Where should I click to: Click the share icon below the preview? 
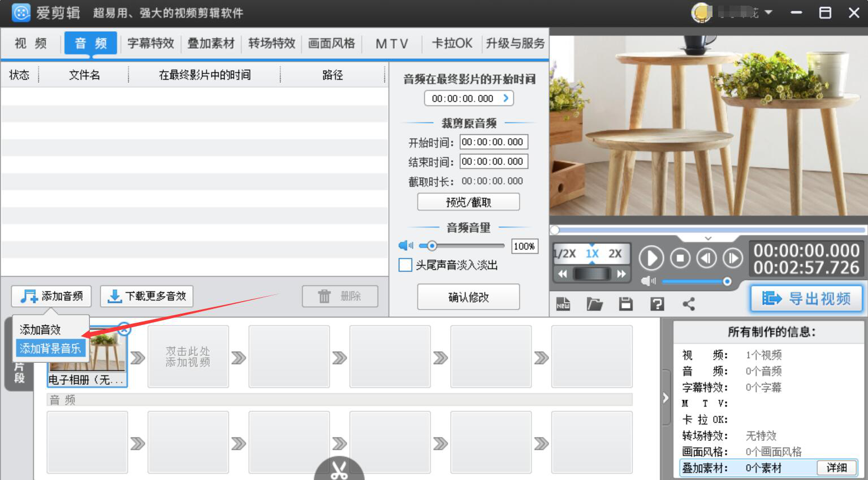(x=689, y=304)
